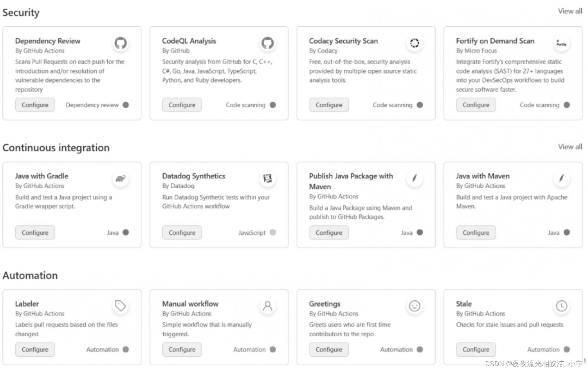588x371 pixels.
Task: Click the Datadog logo icon
Action: pos(267,179)
